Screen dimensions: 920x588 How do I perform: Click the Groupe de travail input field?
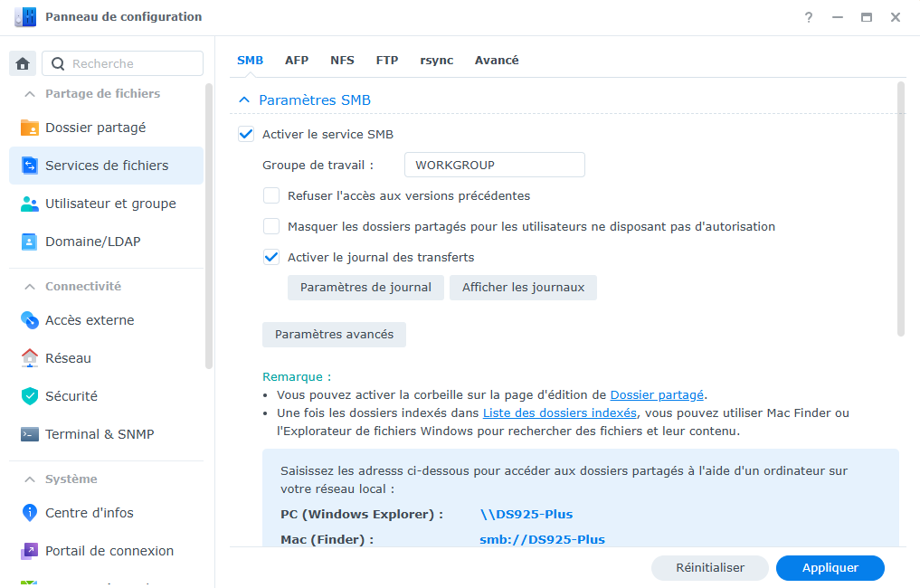pos(494,165)
